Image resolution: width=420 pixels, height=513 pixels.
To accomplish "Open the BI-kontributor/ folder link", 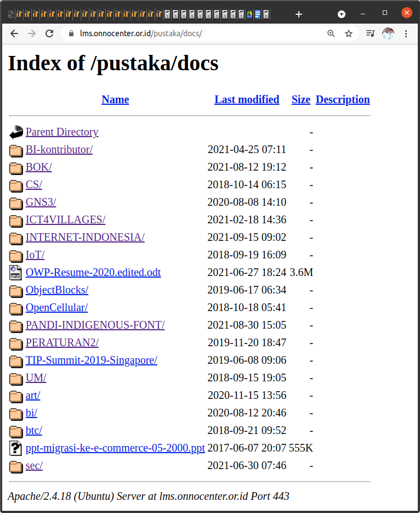I will (x=59, y=150).
